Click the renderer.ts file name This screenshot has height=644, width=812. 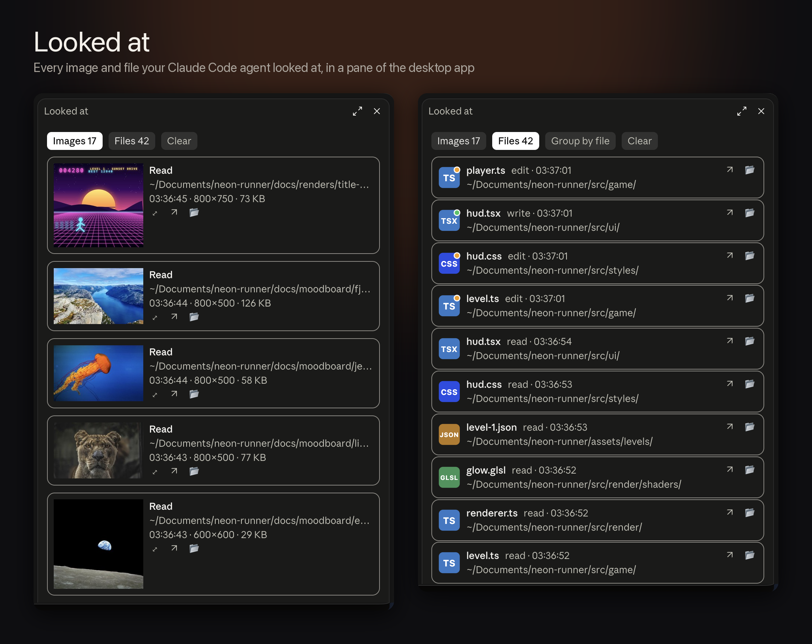(x=492, y=513)
